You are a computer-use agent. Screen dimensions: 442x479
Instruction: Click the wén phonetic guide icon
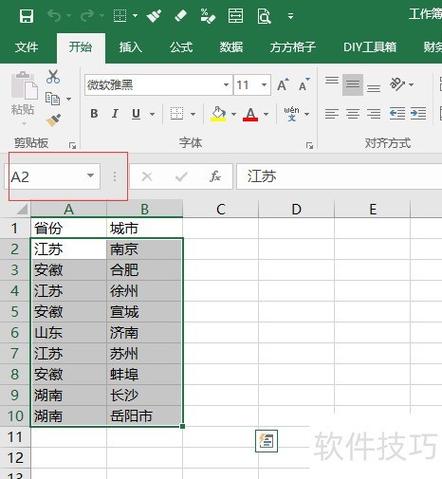[291, 114]
